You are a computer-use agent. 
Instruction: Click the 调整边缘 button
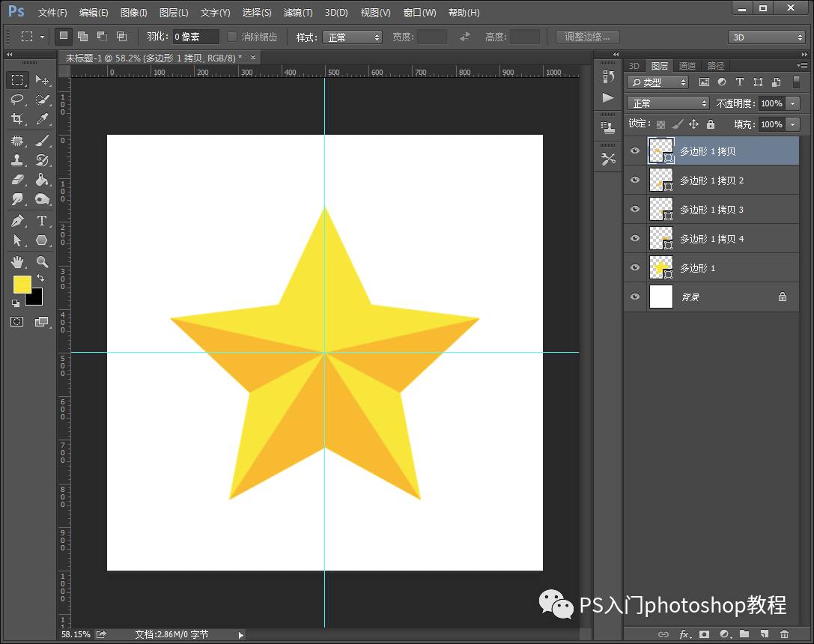[x=588, y=37]
